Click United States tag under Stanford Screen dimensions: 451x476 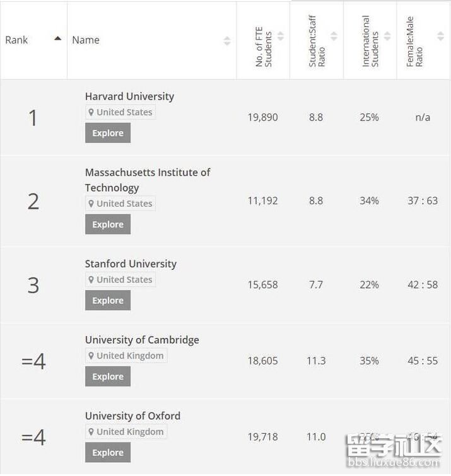tap(124, 280)
